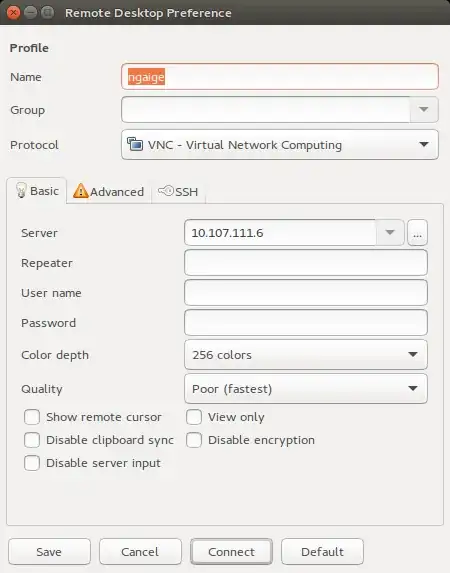Enable Disable server input option
This screenshot has width=450, height=573.
(32, 463)
